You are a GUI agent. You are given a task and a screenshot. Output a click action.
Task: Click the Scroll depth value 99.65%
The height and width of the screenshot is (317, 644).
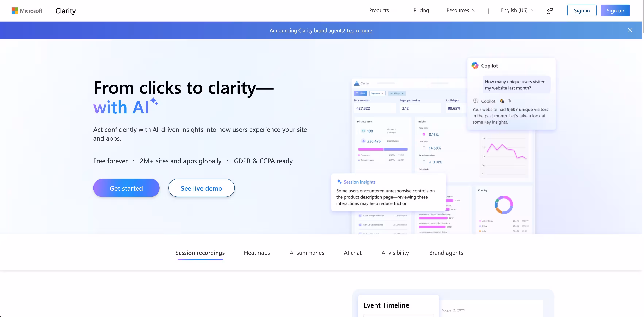pyautogui.click(x=454, y=108)
